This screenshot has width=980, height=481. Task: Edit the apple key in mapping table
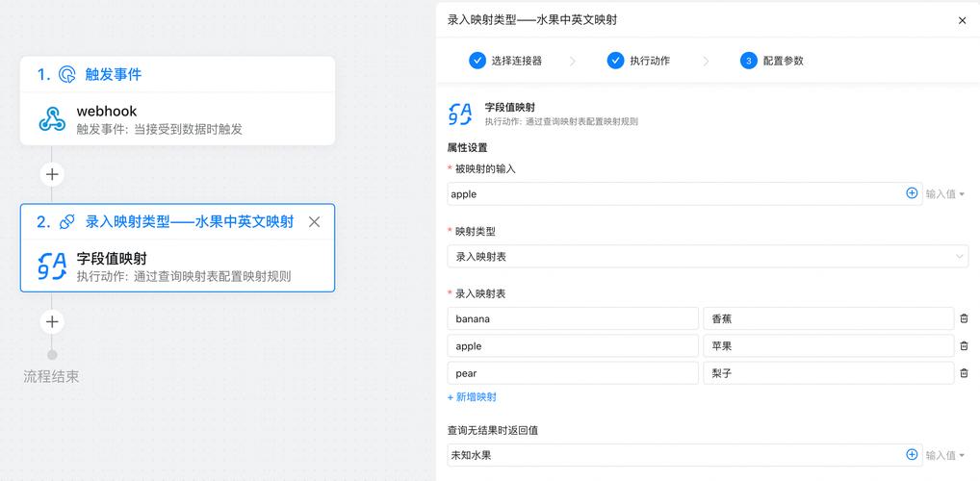click(x=573, y=346)
